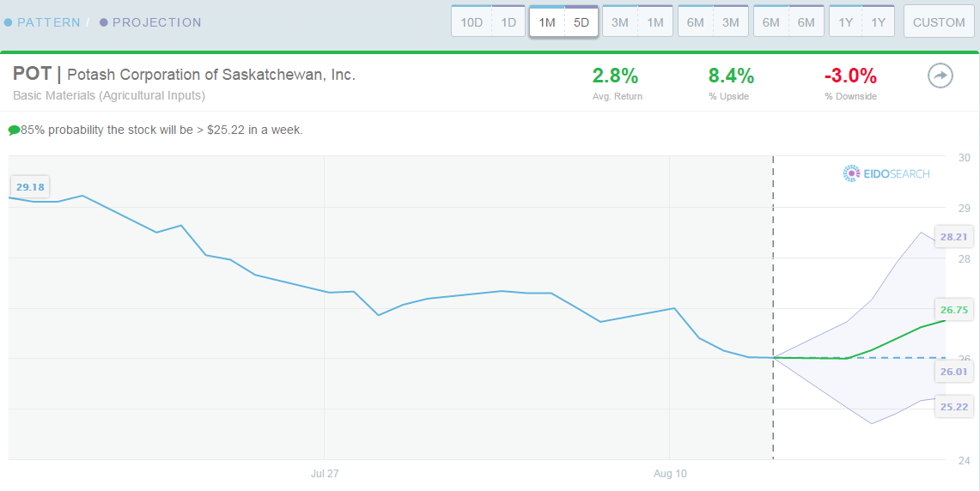Click the Aug 10 date axis label
This screenshot has width=980, height=491.
[x=670, y=474]
